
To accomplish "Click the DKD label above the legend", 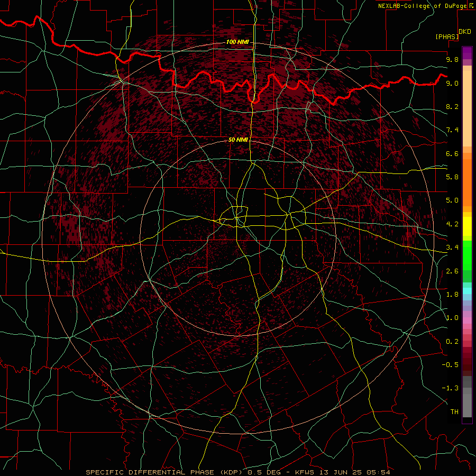I will click(x=465, y=32).
